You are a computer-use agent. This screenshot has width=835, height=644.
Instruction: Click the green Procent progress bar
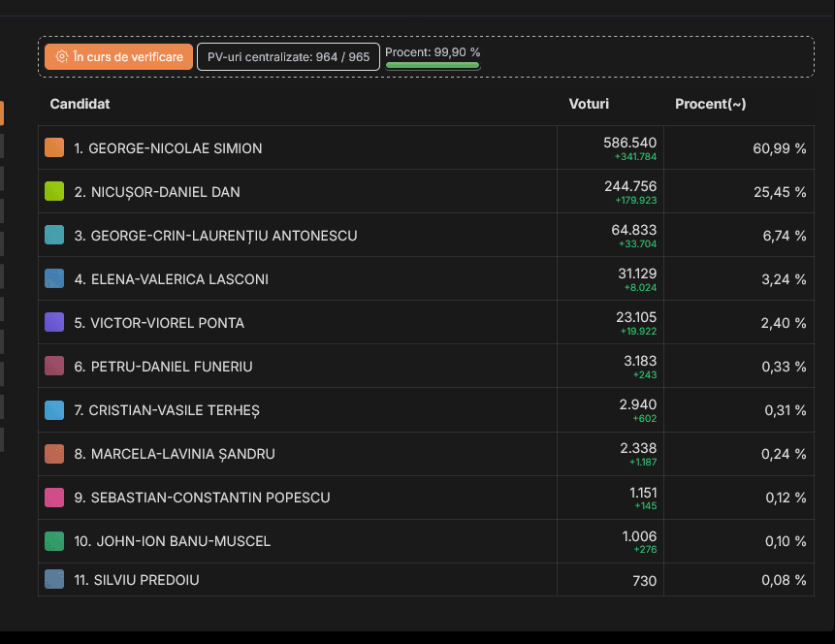coord(433,65)
